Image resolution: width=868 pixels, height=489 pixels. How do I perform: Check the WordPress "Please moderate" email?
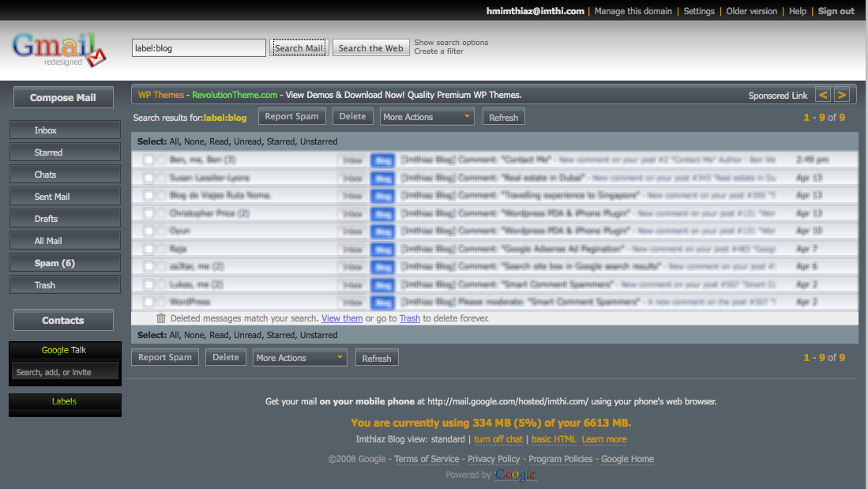pyautogui.click(x=148, y=302)
